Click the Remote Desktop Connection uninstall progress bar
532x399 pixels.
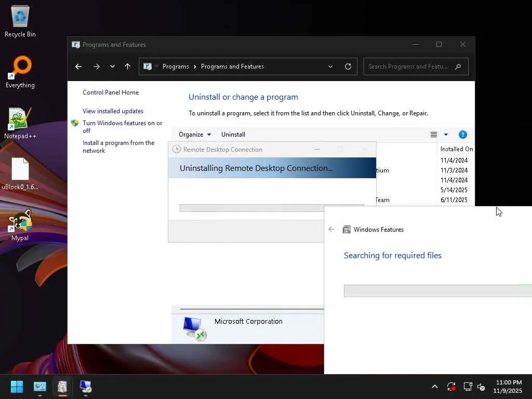[252, 208]
